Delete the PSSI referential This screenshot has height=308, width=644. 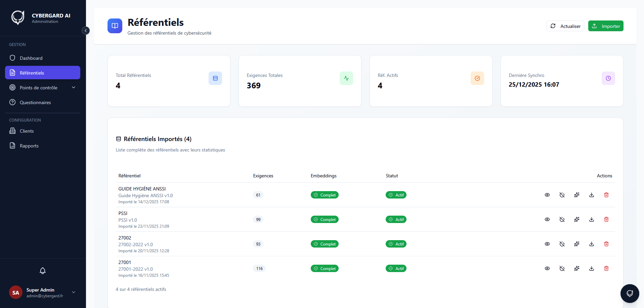606,219
